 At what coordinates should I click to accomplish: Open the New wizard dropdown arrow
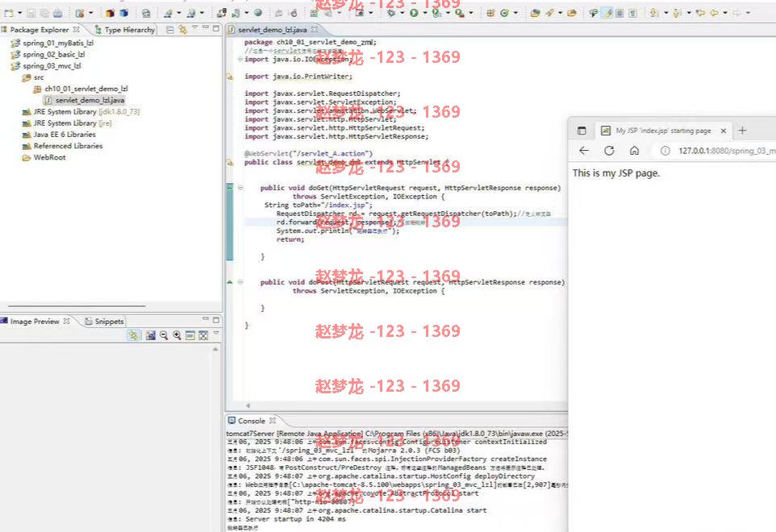[20, 14]
